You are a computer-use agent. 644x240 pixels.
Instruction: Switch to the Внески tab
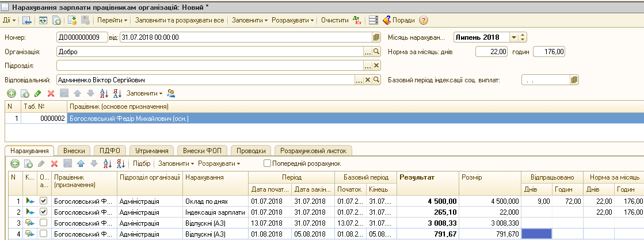pyautogui.click(x=74, y=151)
